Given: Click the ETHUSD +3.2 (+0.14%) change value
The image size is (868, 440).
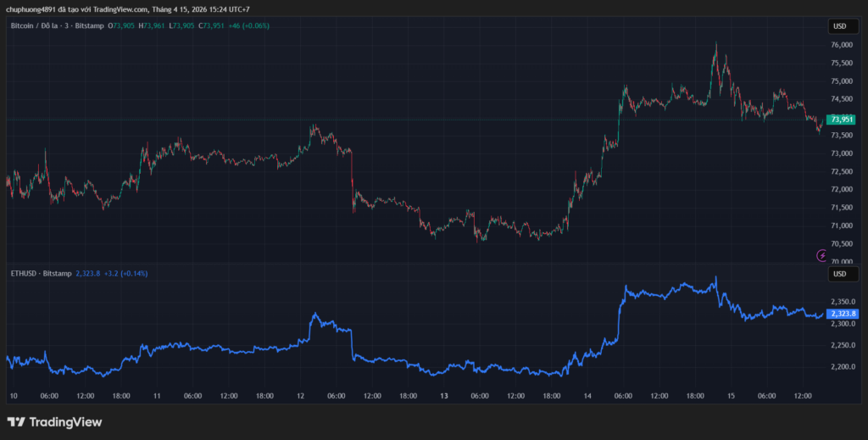Looking at the screenshot, I should click(x=124, y=274).
